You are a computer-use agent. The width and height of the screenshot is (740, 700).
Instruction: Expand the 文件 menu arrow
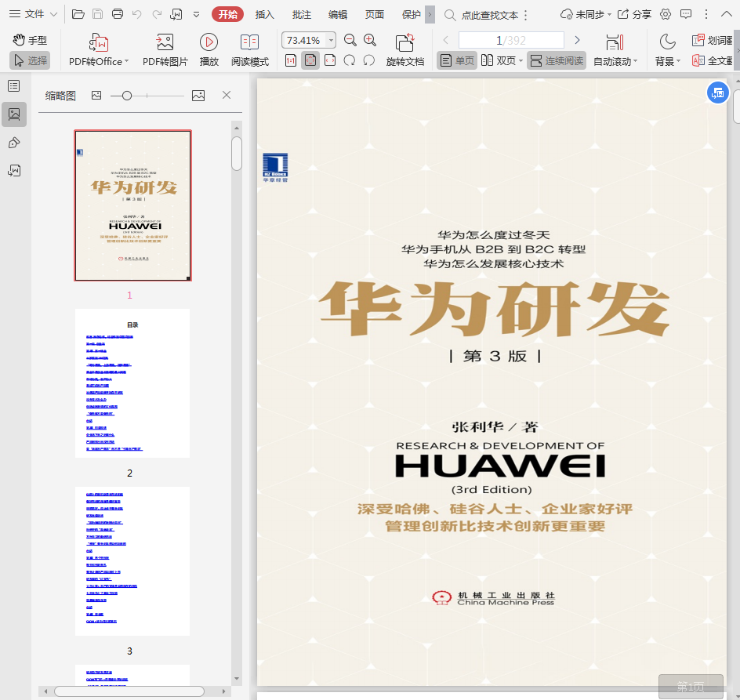(54, 14)
